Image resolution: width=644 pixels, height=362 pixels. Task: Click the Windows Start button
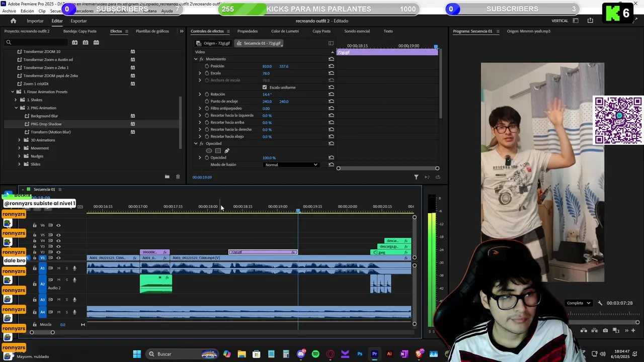tap(137, 354)
